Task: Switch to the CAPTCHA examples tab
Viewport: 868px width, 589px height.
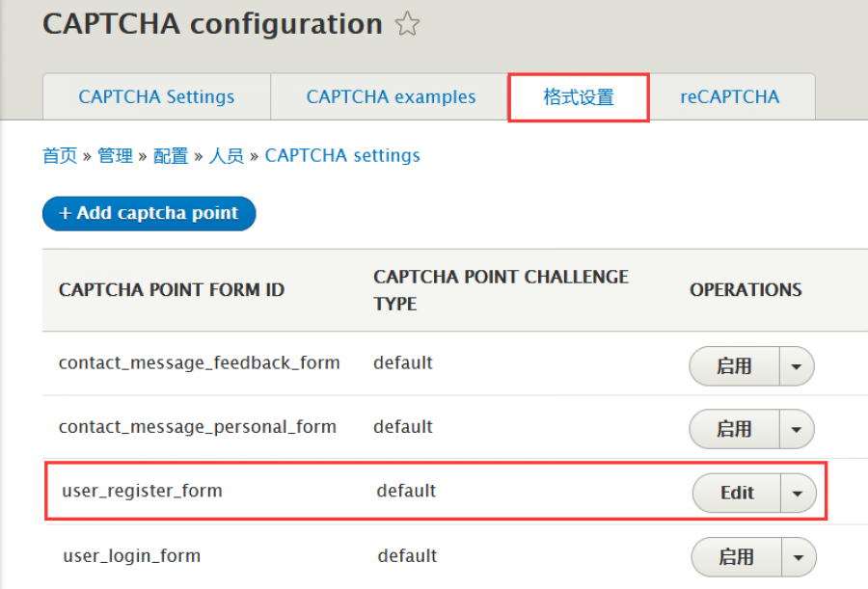Action: [x=391, y=96]
